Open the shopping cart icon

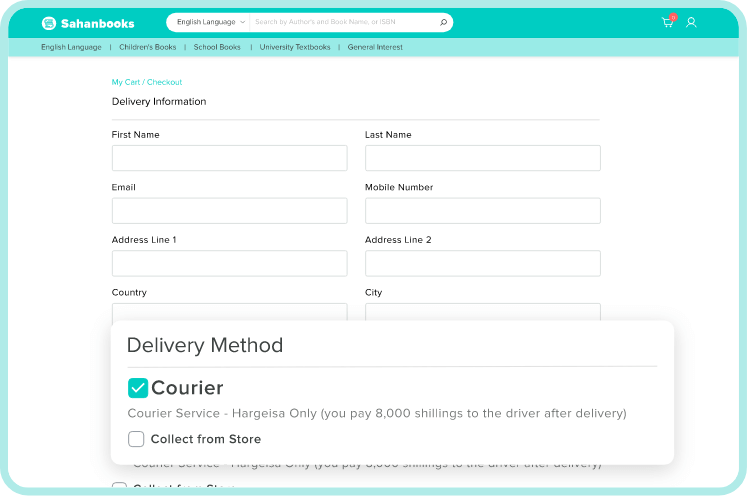[x=667, y=22]
